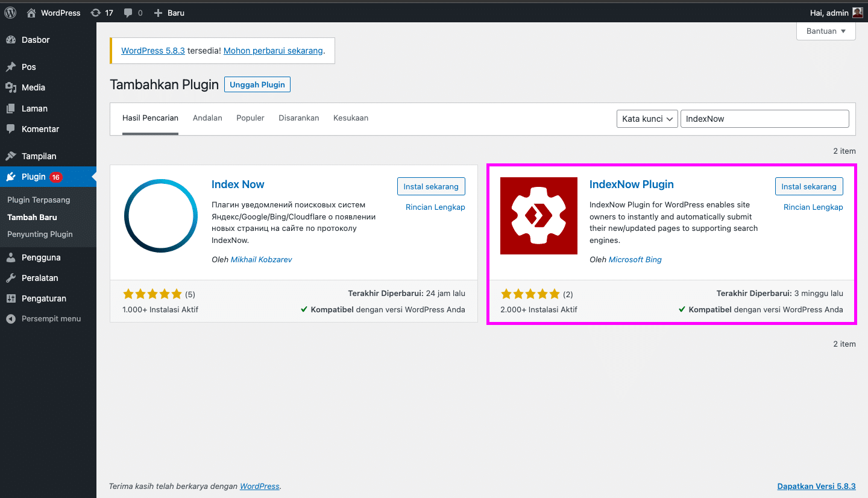Open Pengaturan using the sliders icon
The height and width of the screenshot is (498, 868).
11,298
